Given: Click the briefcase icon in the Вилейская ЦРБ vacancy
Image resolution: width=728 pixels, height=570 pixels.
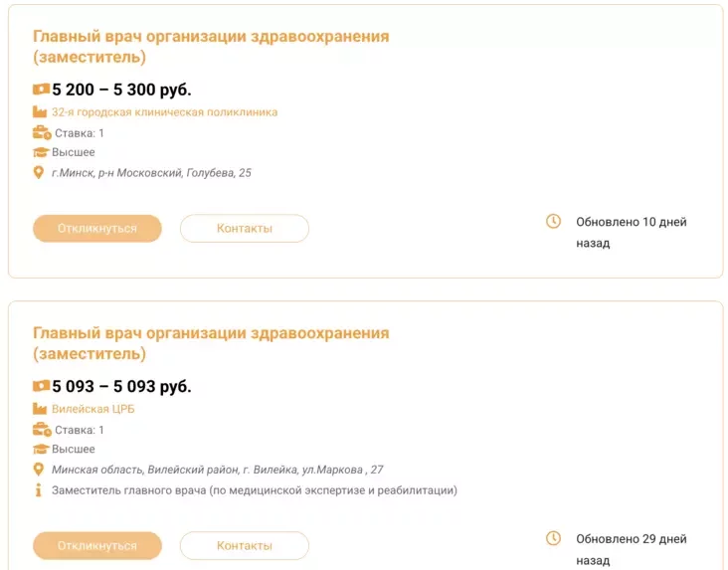Looking at the screenshot, I should tap(41, 430).
